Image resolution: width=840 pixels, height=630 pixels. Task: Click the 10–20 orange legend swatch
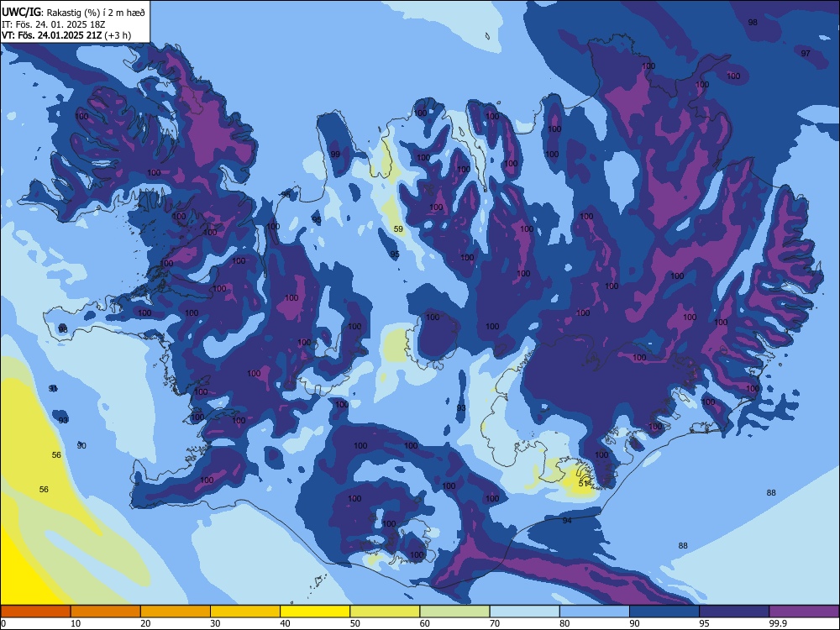coord(106,612)
